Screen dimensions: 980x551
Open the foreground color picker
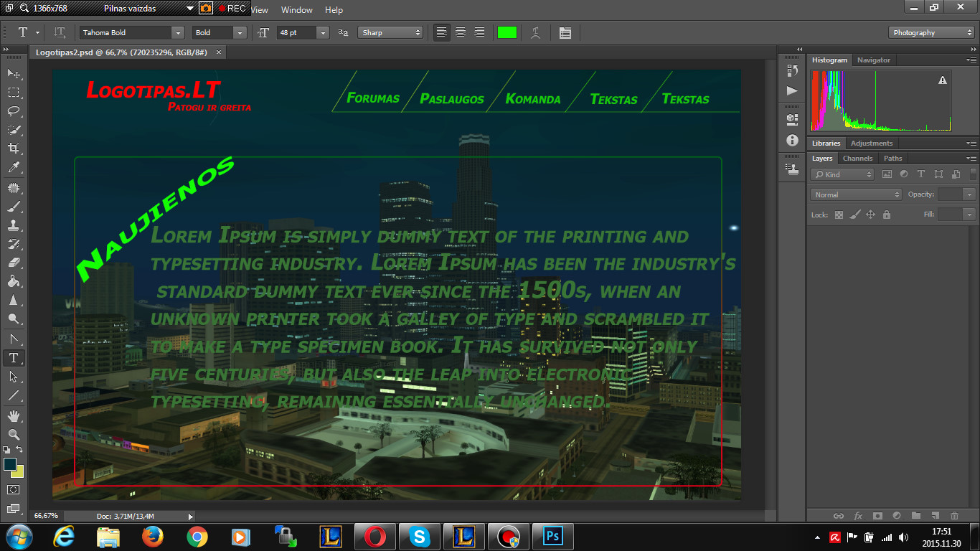click(x=10, y=464)
